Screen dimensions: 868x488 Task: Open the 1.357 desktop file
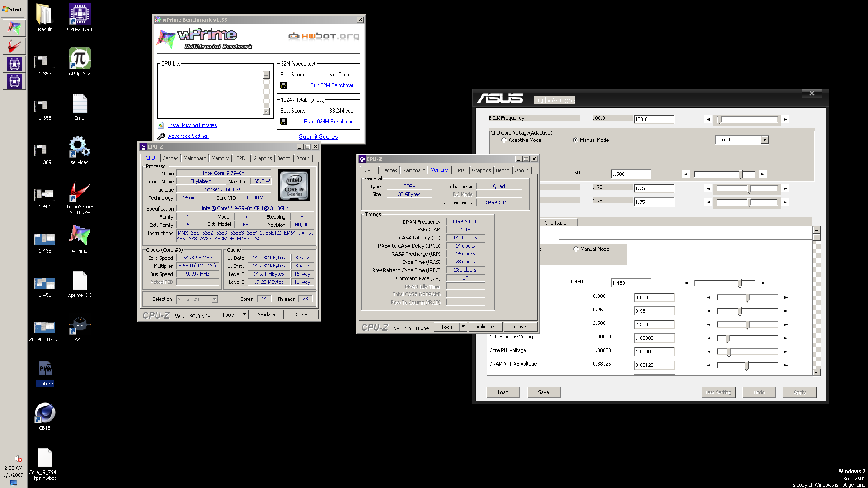[x=45, y=65]
